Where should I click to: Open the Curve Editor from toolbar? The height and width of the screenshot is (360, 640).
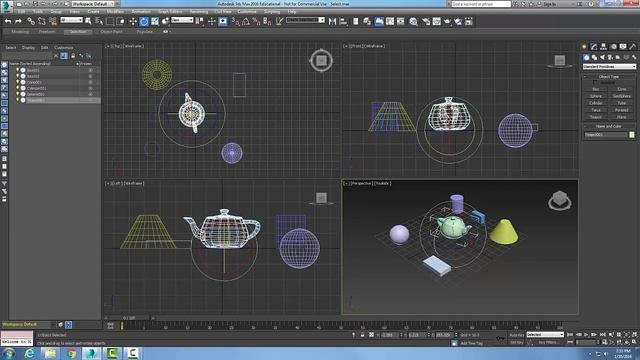point(390,21)
